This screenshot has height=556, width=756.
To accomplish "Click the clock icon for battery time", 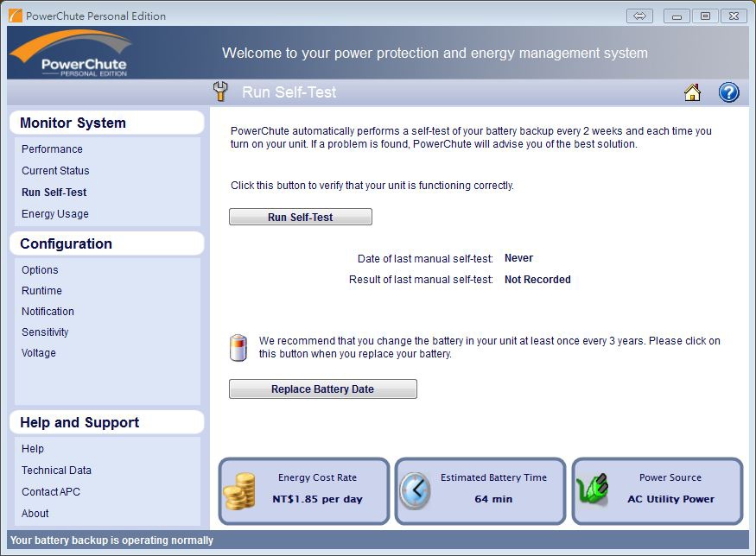I will tap(415, 490).
